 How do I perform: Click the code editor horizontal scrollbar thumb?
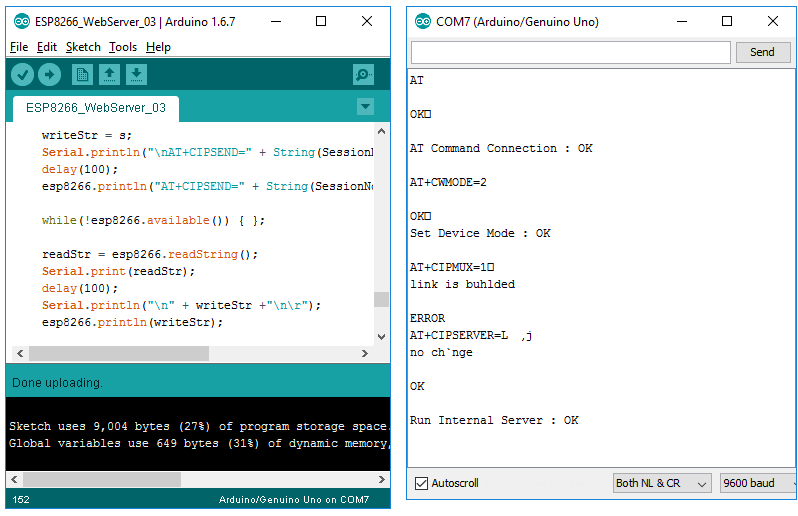point(119,353)
